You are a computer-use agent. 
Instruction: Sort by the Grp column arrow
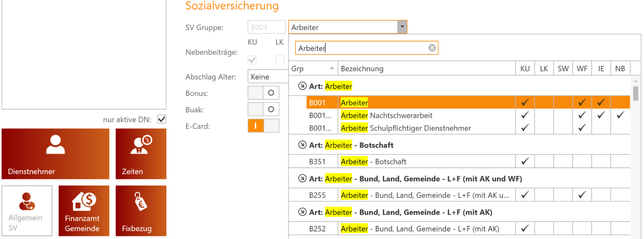point(332,69)
